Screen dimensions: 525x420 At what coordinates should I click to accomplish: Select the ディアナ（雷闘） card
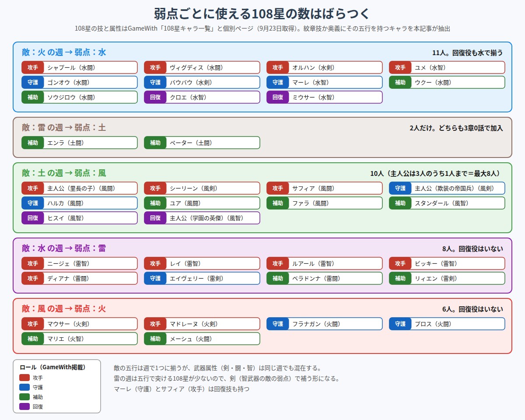click(80, 278)
